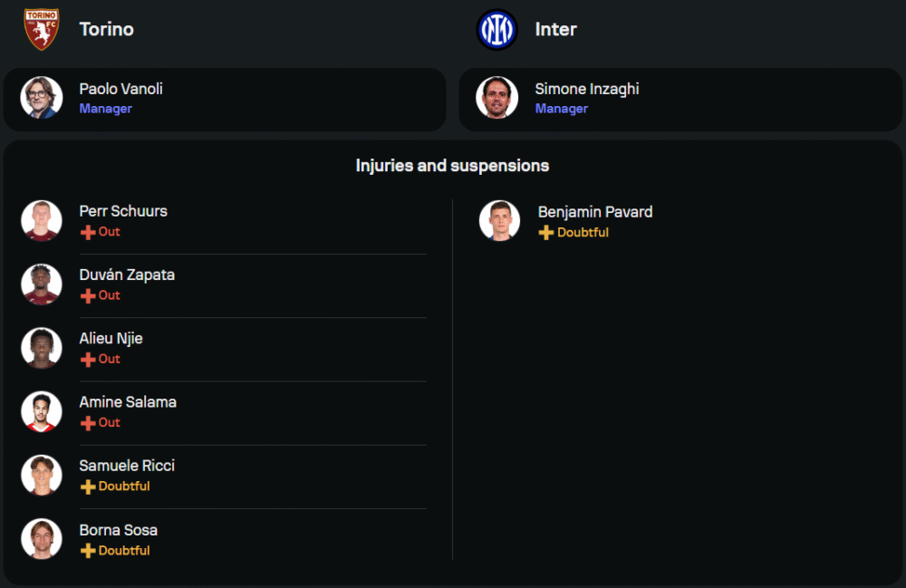Click the Inter club logo icon
The width and height of the screenshot is (906, 588).
[496, 29]
